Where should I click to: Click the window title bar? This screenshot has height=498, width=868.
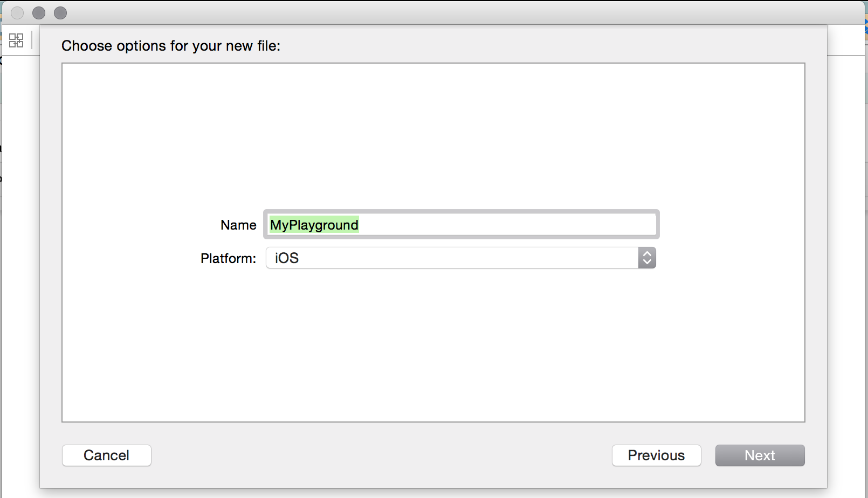click(x=431, y=12)
